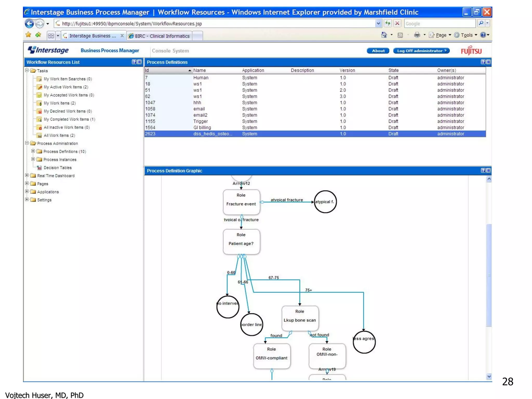The width and height of the screenshot is (532, 399).
Task: Click the Print icon in toolbar
Action: (x=417, y=35)
